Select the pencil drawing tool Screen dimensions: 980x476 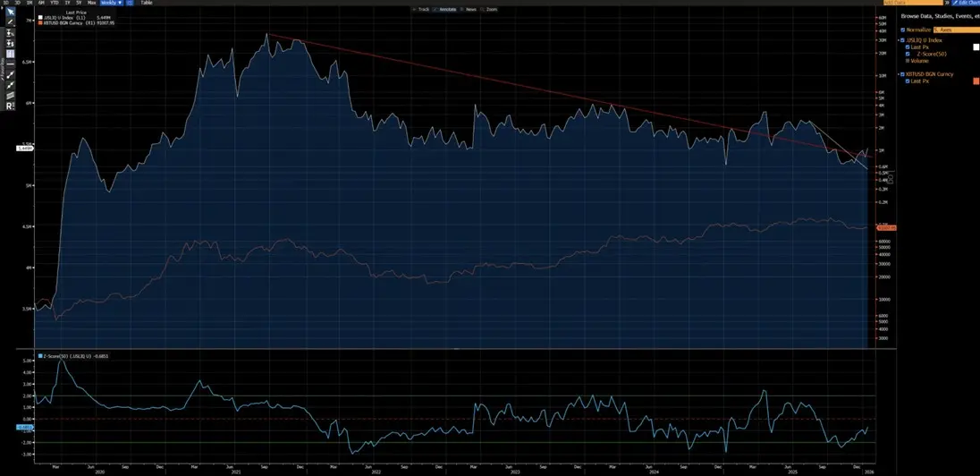pyautogui.click(x=10, y=21)
